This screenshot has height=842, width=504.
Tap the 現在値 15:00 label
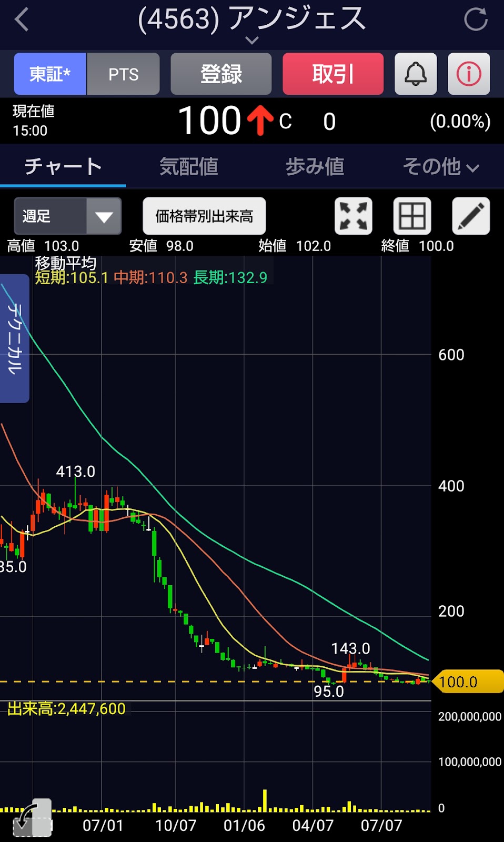pos(34,121)
